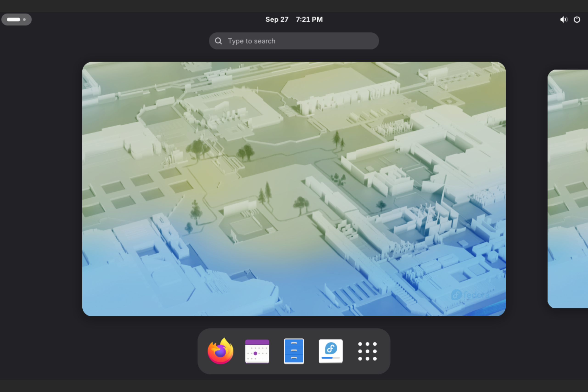Screen dimensions: 588x392
Task: Open the Files app in the dash
Action: 294,351
